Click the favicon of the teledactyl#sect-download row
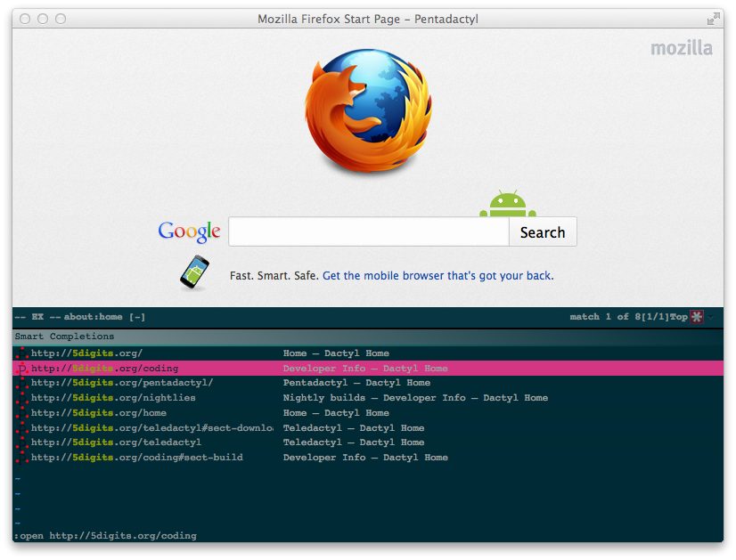The image size is (736, 560). (x=22, y=427)
